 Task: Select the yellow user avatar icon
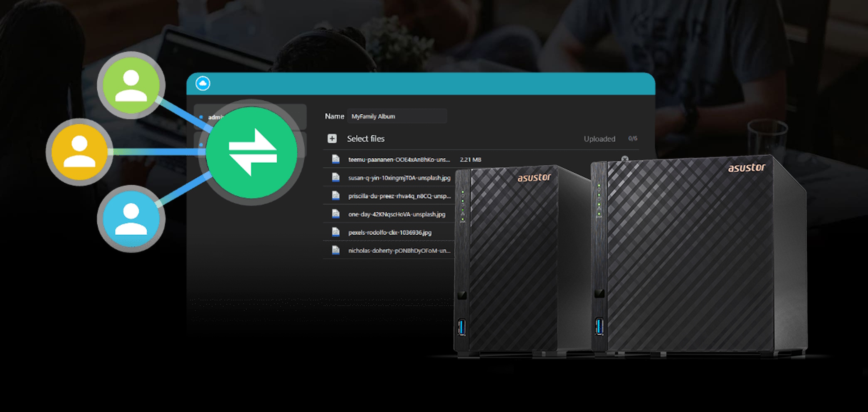pos(79,152)
